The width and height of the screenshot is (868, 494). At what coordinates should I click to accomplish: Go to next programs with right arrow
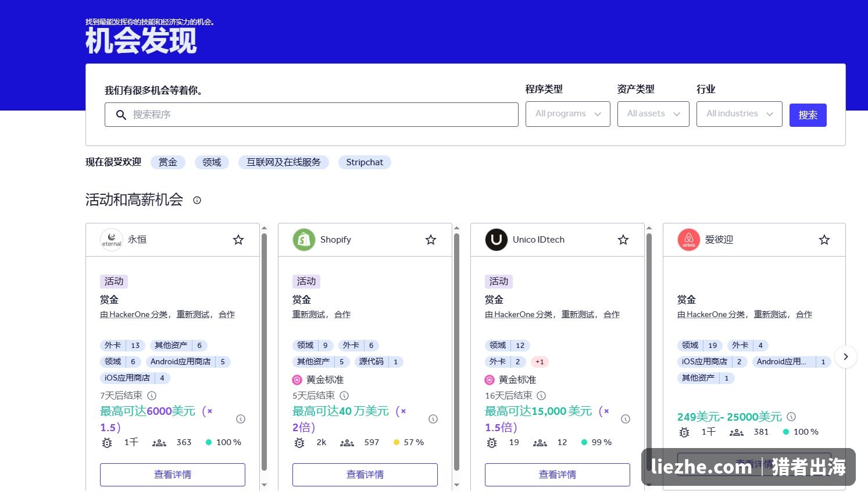[846, 357]
